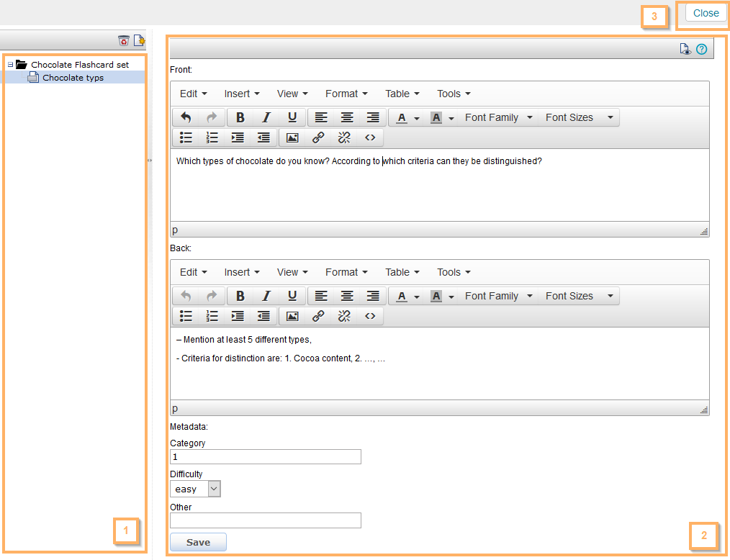Viewport: 730px width, 560px height.
Task: Open source code view in Front editor
Action: coord(370,137)
